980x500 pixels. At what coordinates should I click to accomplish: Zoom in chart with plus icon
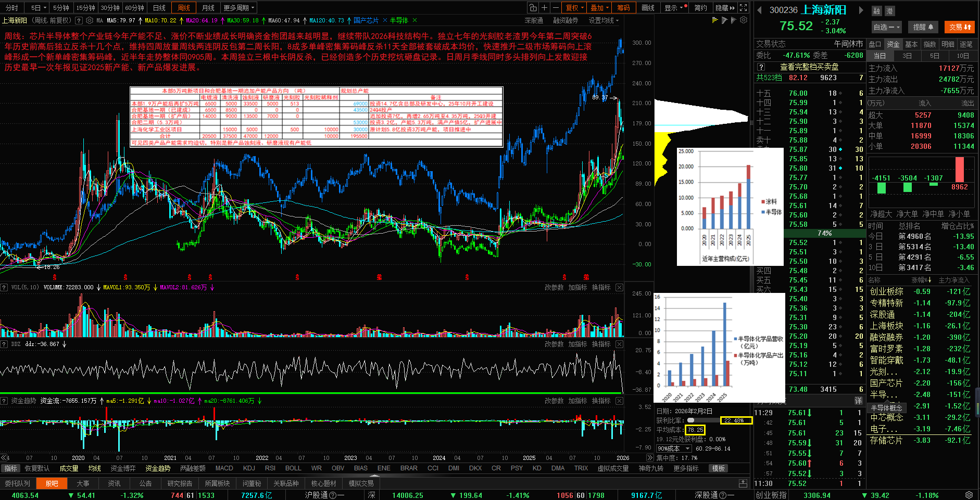pyautogui.click(x=544, y=8)
